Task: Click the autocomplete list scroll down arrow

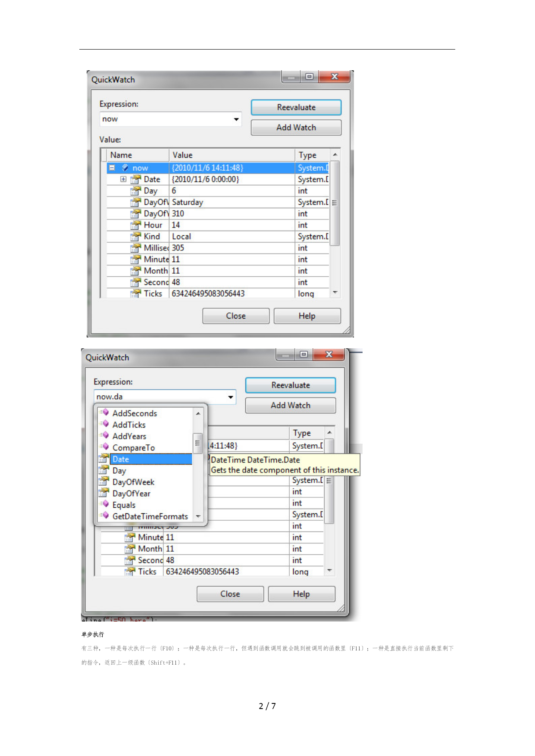Action: [x=198, y=516]
